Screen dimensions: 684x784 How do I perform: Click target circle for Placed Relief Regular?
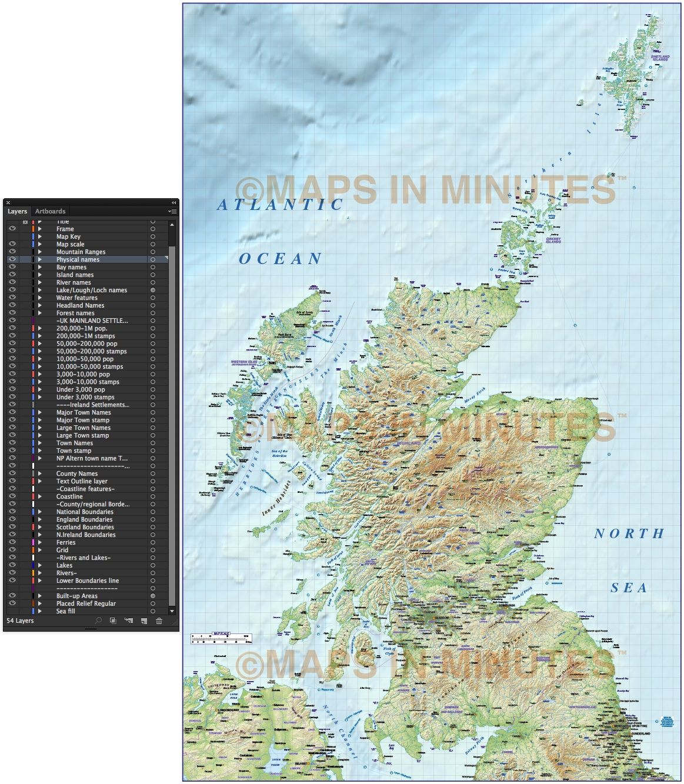pos(153,603)
